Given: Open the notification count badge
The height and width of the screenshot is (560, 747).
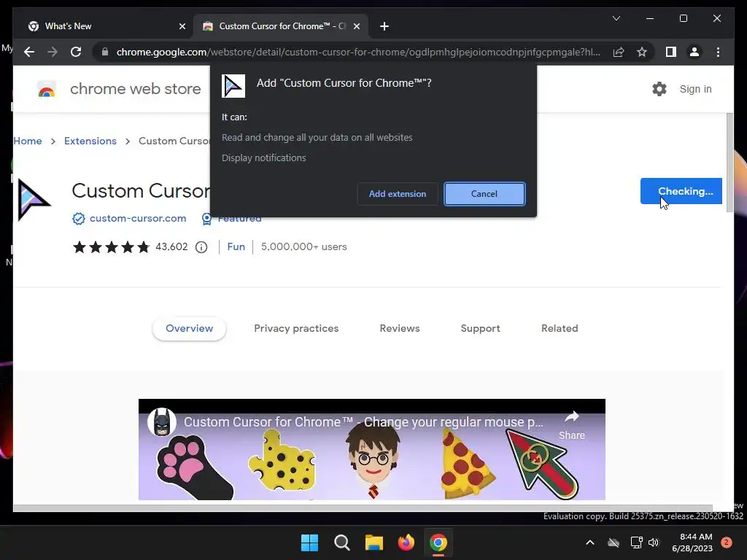Looking at the screenshot, I should coord(727,542).
